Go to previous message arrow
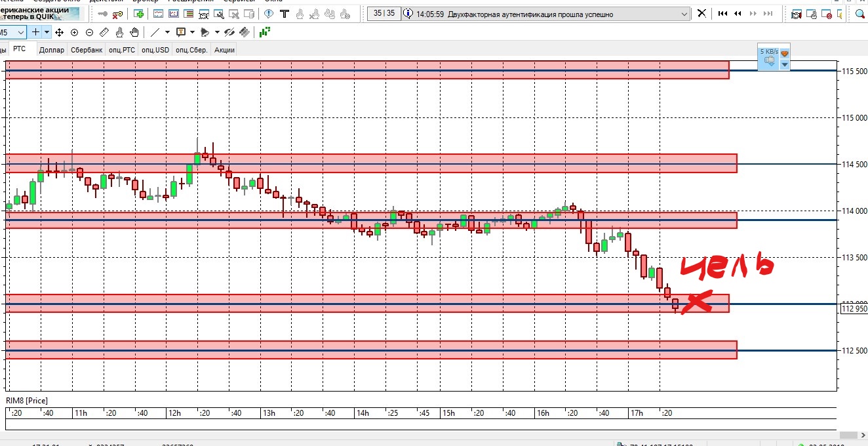The width and height of the screenshot is (868, 446). [x=738, y=14]
